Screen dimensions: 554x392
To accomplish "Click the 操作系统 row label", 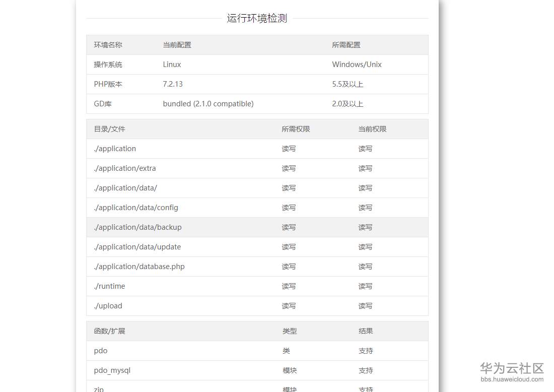I will pos(108,64).
